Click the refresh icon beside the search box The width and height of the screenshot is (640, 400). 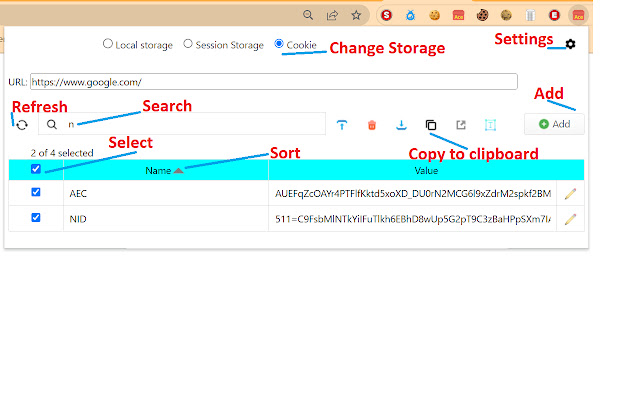click(22, 125)
